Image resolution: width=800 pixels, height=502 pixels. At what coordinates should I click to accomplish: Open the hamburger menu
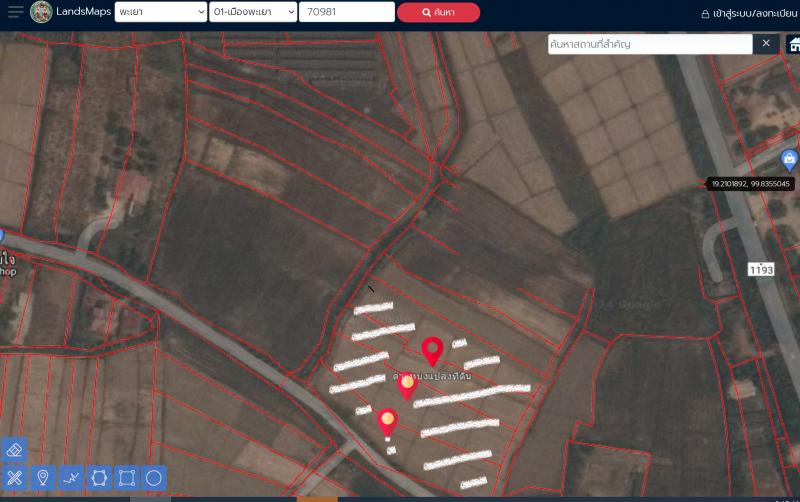click(15, 12)
